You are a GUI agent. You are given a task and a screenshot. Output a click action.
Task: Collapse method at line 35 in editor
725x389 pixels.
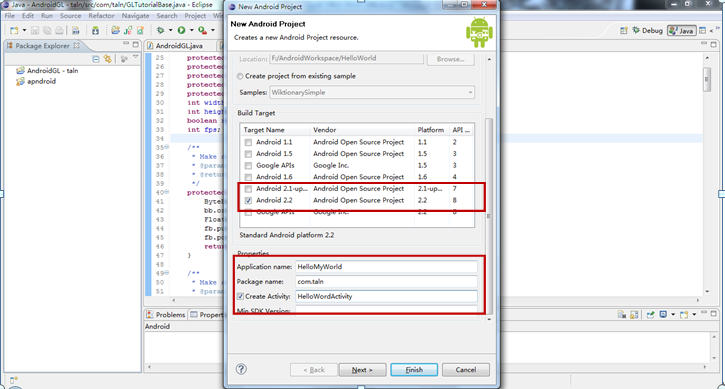click(167, 147)
